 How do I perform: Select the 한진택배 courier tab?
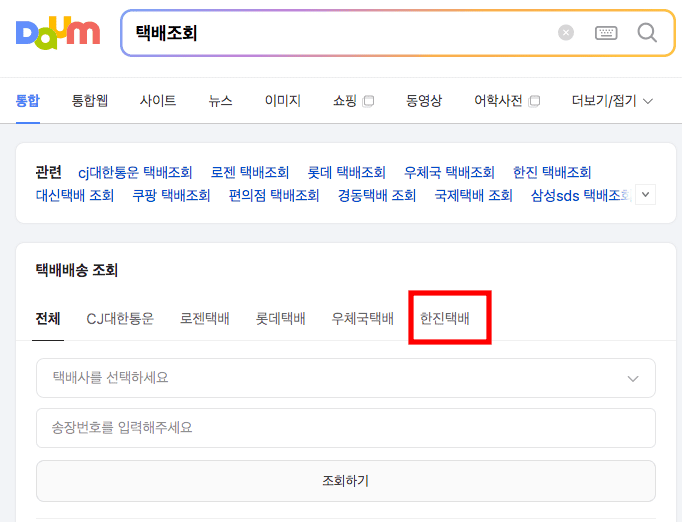pyautogui.click(x=445, y=318)
